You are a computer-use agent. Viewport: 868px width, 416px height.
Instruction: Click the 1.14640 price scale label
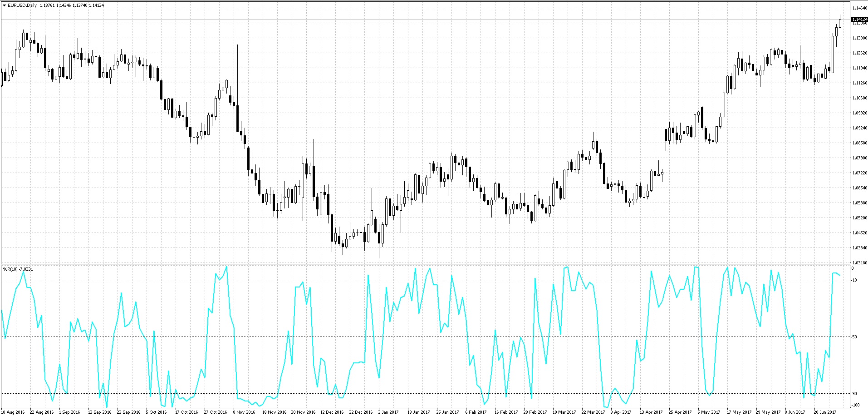[859, 8]
